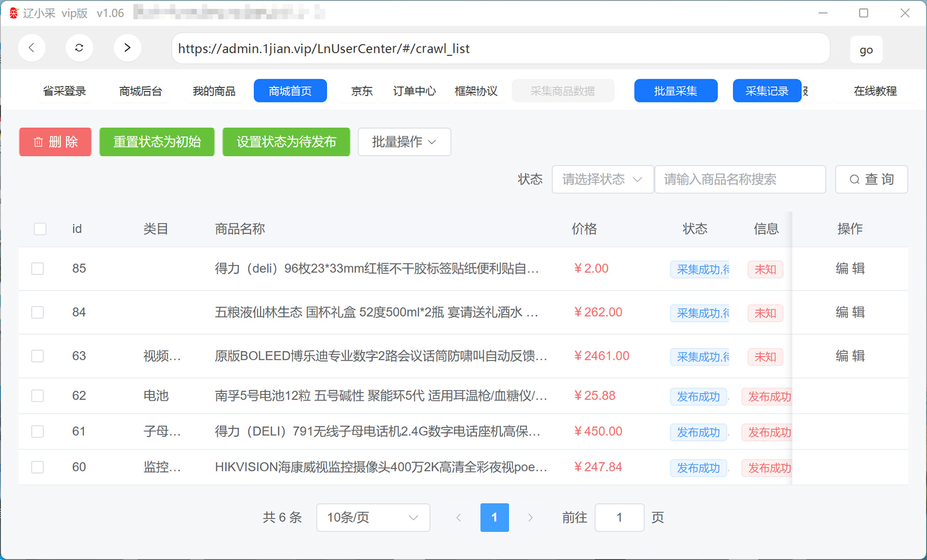The width and height of the screenshot is (927, 560).
Task: Edit the HIKVISION camera row via 编辑 link
Action: (850, 467)
